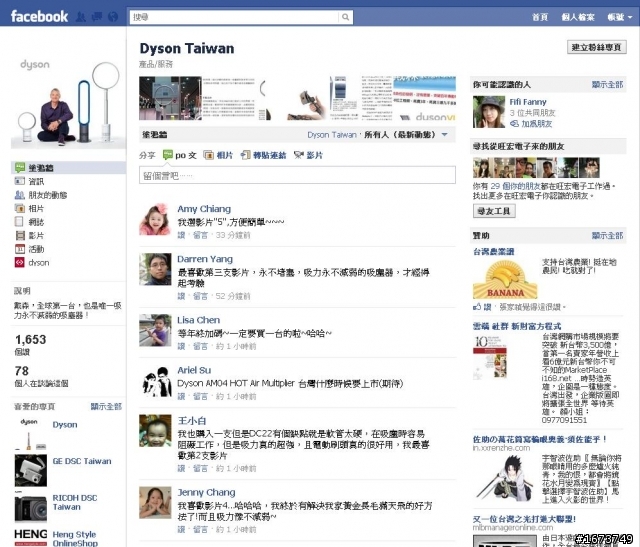This screenshot has height=547, width=640.
Task: Click 王小白's avatar thumbnail
Action: click(x=155, y=431)
